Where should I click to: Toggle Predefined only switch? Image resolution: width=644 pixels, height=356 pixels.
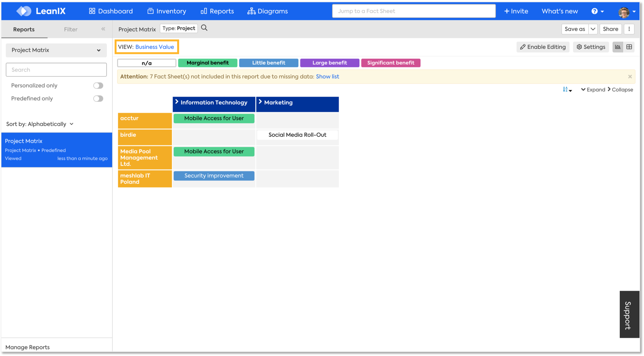pyautogui.click(x=98, y=99)
